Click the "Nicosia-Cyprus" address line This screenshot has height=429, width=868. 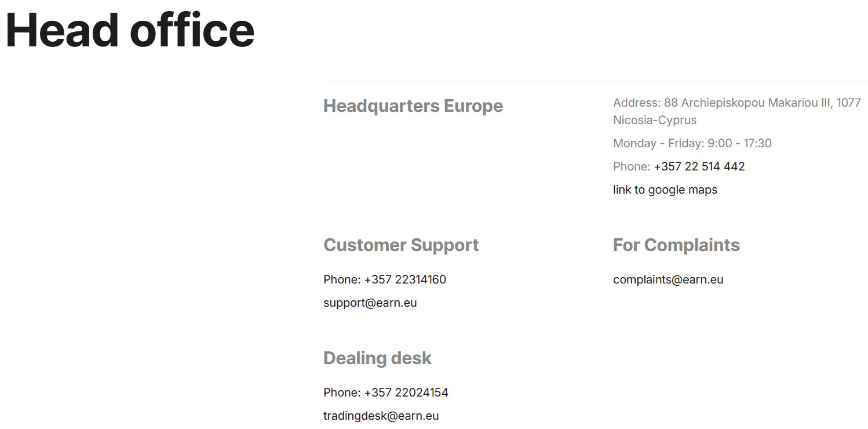[654, 120]
